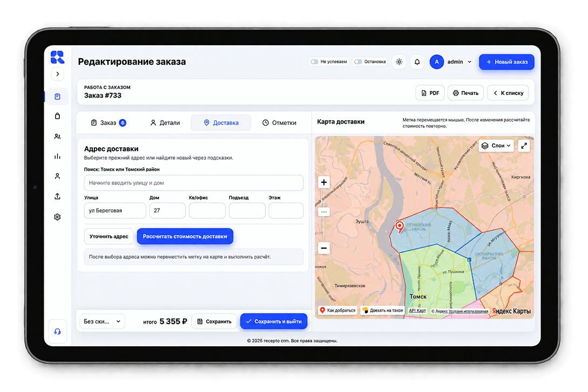Image resolution: width=588 pixels, height=392 pixels.
Task: Click the admin avatar circle
Action: (x=436, y=62)
